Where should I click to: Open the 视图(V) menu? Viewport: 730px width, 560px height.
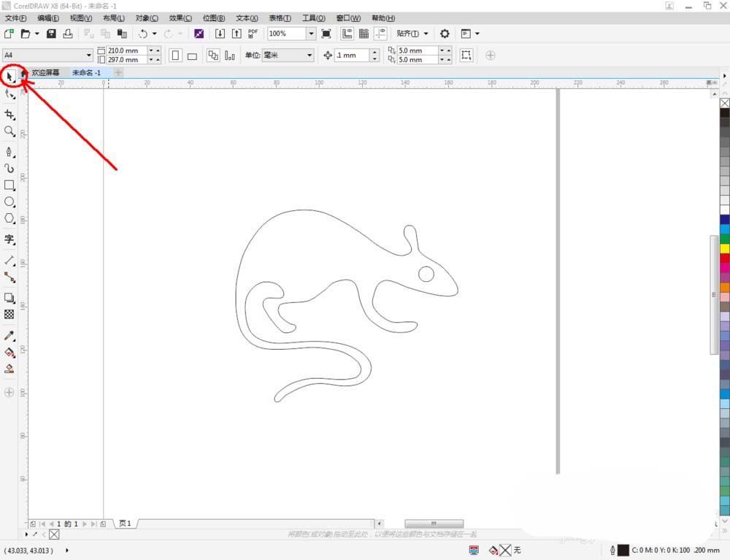[x=81, y=18]
